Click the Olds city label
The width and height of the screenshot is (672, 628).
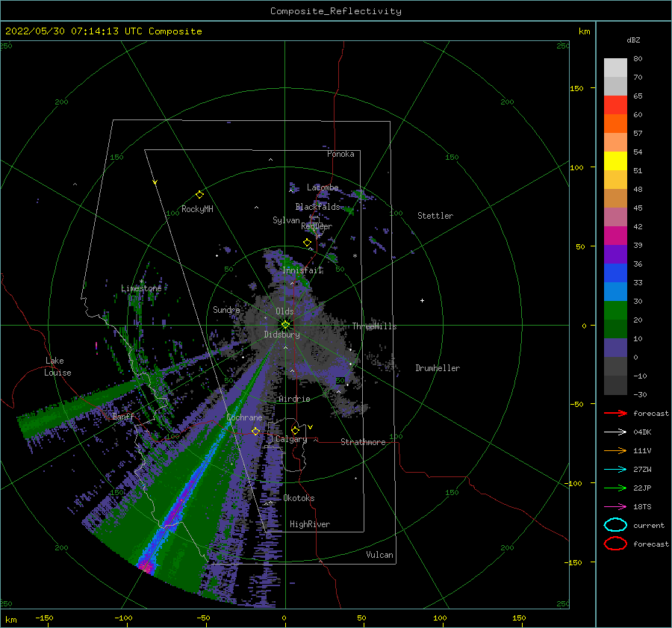pyautogui.click(x=284, y=311)
